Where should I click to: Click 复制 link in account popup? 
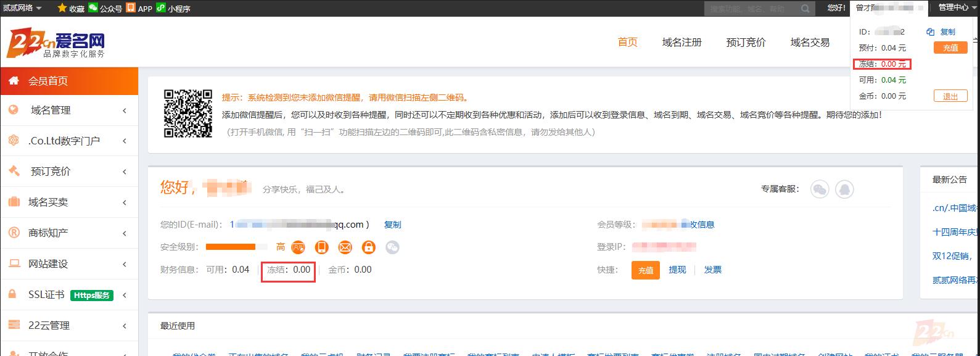point(947,32)
